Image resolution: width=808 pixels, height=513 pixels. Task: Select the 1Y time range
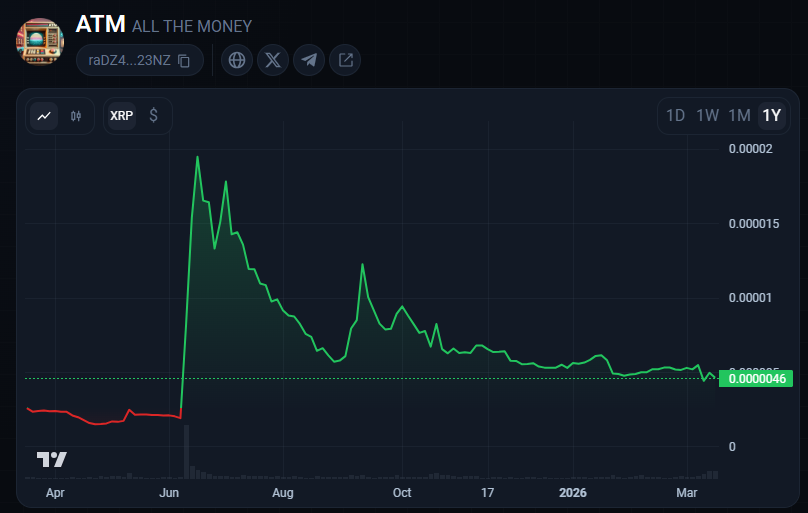tap(771, 115)
